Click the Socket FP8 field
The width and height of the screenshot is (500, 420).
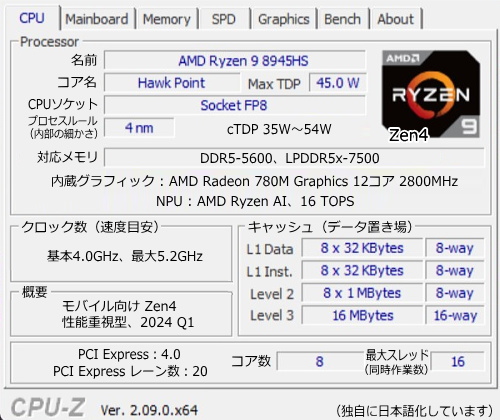point(235,105)
